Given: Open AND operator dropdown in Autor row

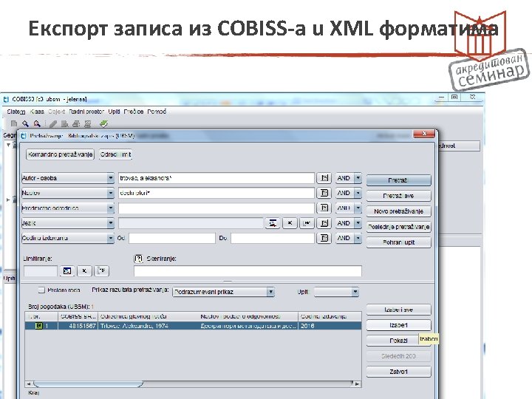Looking at the screenshot, I should pyautogui.click(x=358, y=178).
